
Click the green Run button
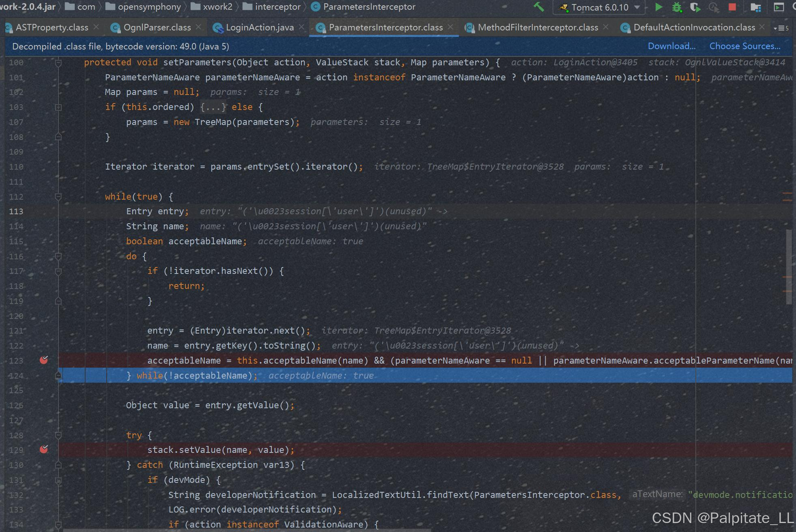point(659,7)
